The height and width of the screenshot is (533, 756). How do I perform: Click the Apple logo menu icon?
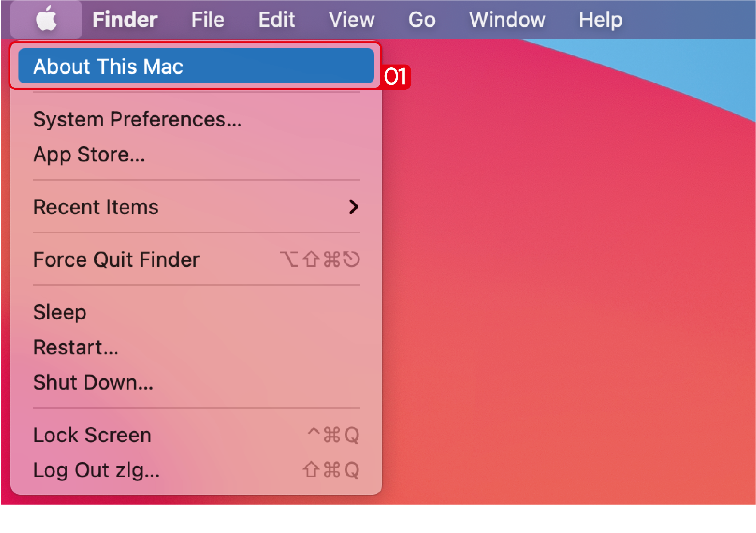(46, 19)
